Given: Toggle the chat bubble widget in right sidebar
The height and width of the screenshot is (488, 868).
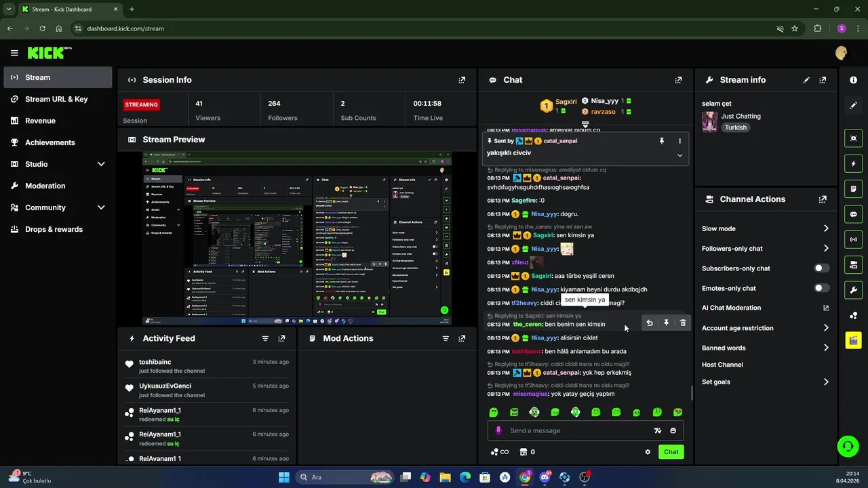Looking at the screenshot, I should click(x=853, y=214).
